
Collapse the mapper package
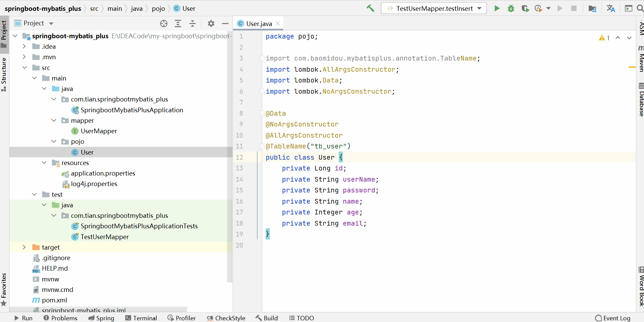tap(54, 120)
